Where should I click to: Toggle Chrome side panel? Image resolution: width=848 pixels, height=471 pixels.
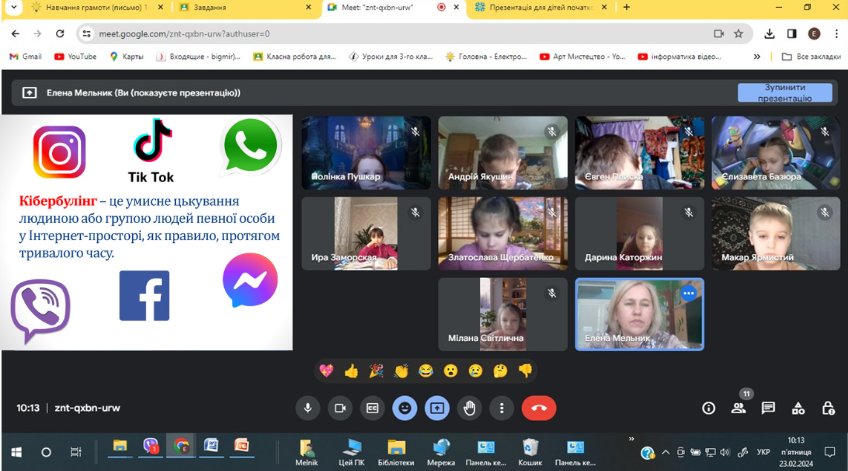791,34
